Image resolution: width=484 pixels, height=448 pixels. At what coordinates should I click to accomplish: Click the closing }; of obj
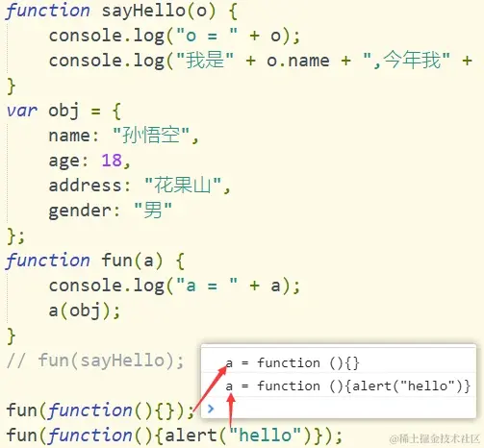pos(15,236)
